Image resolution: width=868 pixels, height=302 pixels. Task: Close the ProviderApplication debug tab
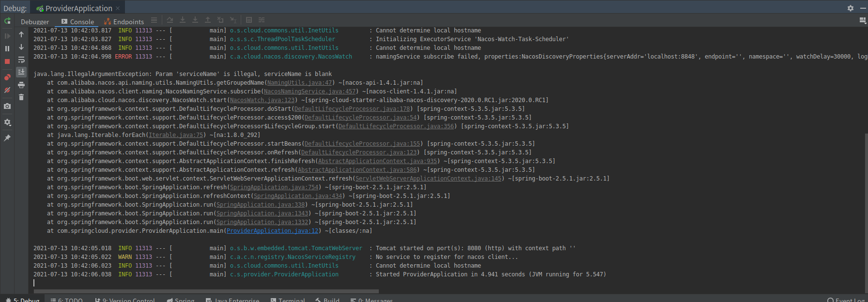[x=118, y=8]
